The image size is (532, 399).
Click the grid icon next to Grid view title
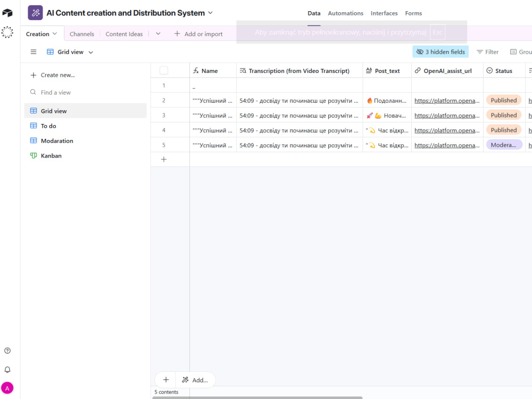point(50,52)
